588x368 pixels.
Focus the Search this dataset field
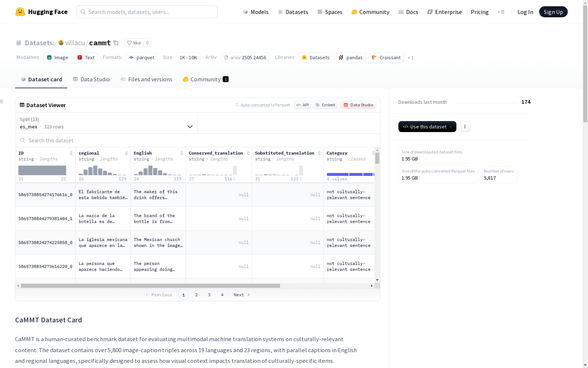pyautogui.click(x=198, y=140)
